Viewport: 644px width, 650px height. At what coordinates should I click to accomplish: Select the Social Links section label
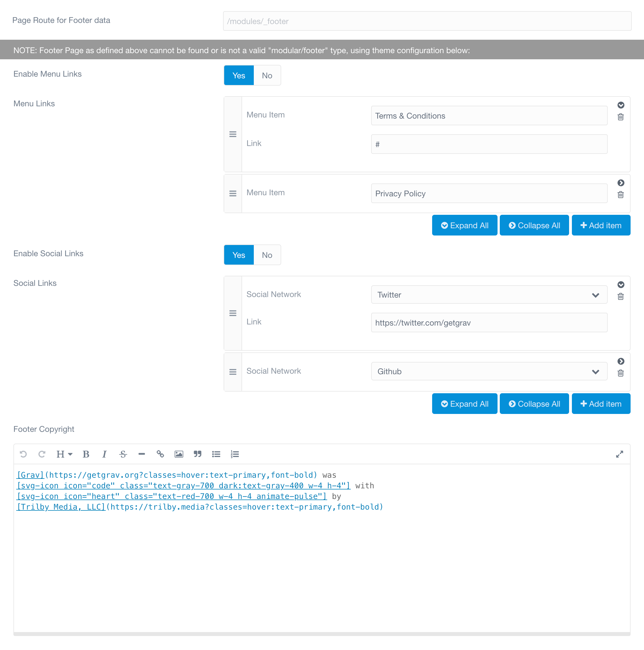pyautogui.click(x=35, y=283)
